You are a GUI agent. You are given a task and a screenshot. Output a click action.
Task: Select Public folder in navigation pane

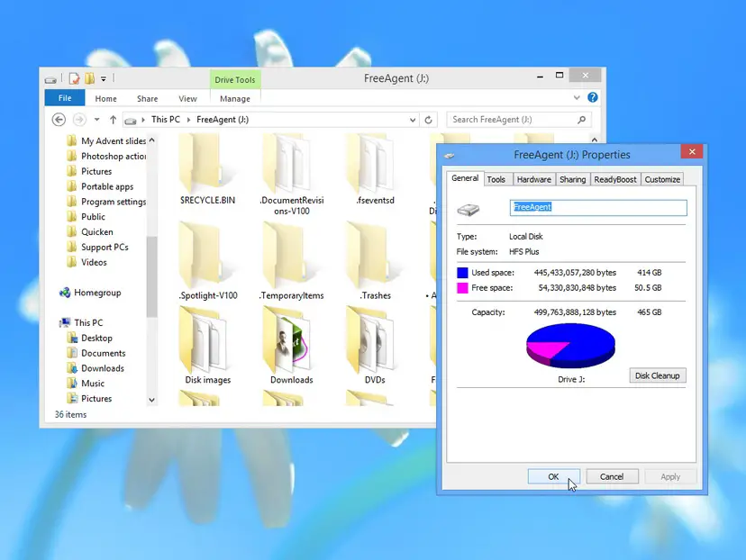coord(86,217)
